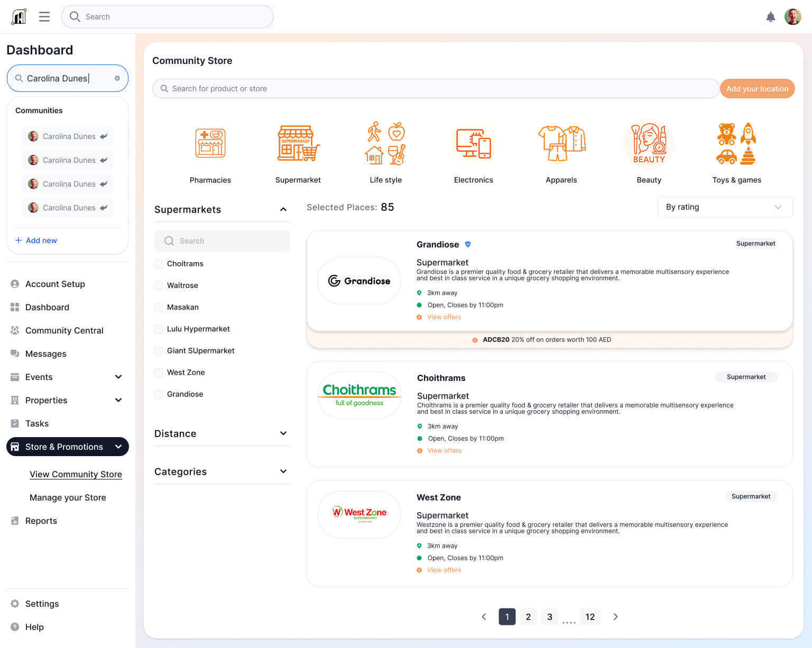
Task: Open the By rating sort dropdown
Action: click(725, 207)
